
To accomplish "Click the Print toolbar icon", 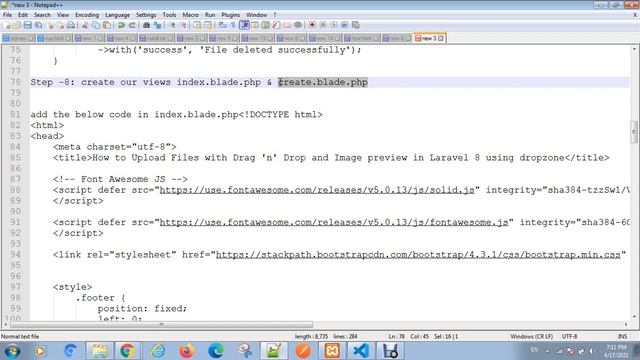I will (x=71, y=25).
